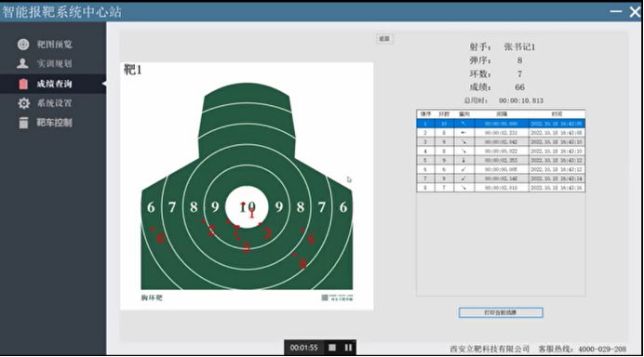The width and height of the screenshot is (644, 357).
Task: Click the red 成绩查询 clipboard icon
Action: pyautogui.click(x=23, y=84)
